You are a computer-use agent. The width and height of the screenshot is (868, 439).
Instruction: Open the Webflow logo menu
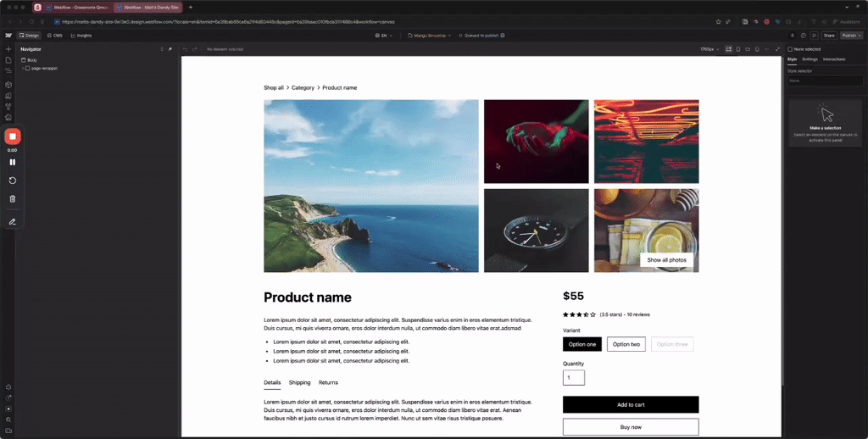pos(8,36)
